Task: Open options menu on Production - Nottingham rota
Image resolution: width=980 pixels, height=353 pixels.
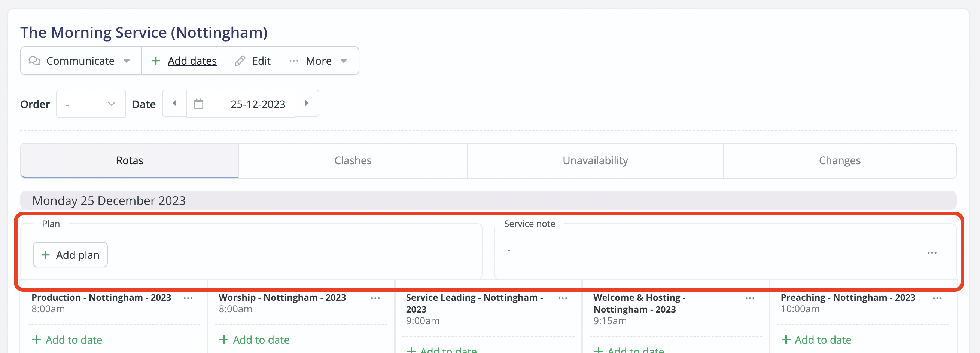Action: tap(189, 298)
